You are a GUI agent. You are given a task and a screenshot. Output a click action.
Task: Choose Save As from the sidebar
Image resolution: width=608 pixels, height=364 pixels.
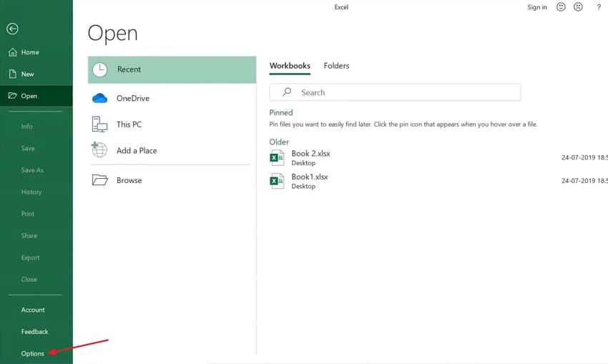point(32,169)
